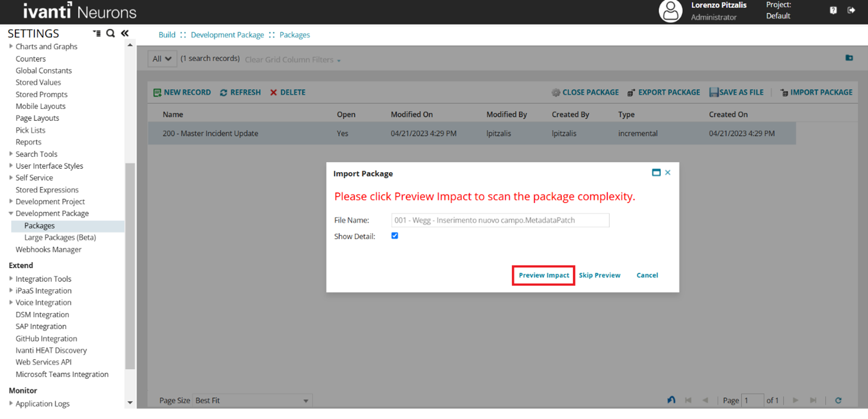Expand iPaaS Integration tree node

point(11,291)
